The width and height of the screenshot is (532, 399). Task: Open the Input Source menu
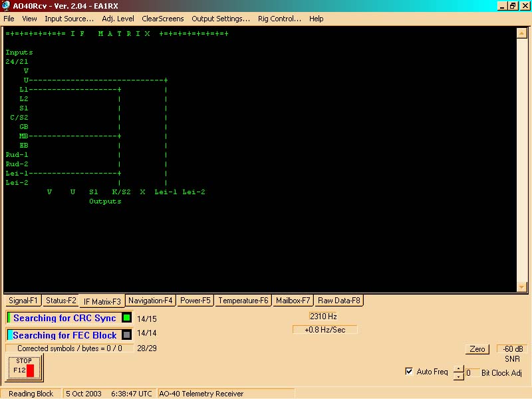69,19
